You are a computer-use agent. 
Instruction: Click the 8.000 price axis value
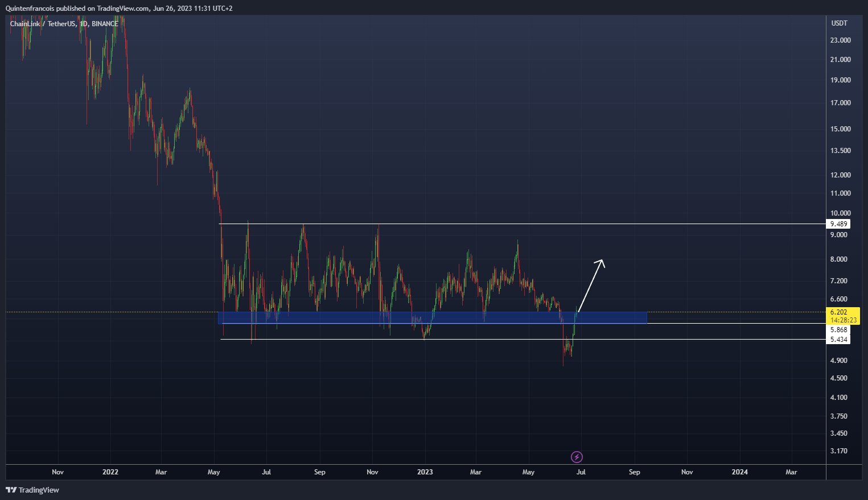pyautogui.click(x=838, y=259)
